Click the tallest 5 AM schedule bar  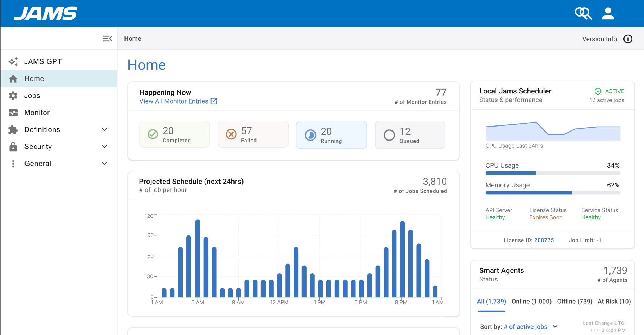pyautogui.click(x=198, y=258)
